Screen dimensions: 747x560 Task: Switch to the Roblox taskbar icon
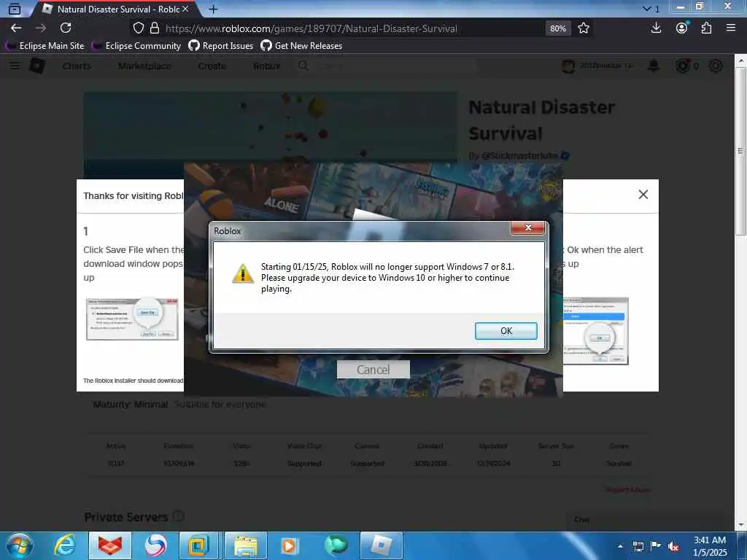click(x=381, y=545)
